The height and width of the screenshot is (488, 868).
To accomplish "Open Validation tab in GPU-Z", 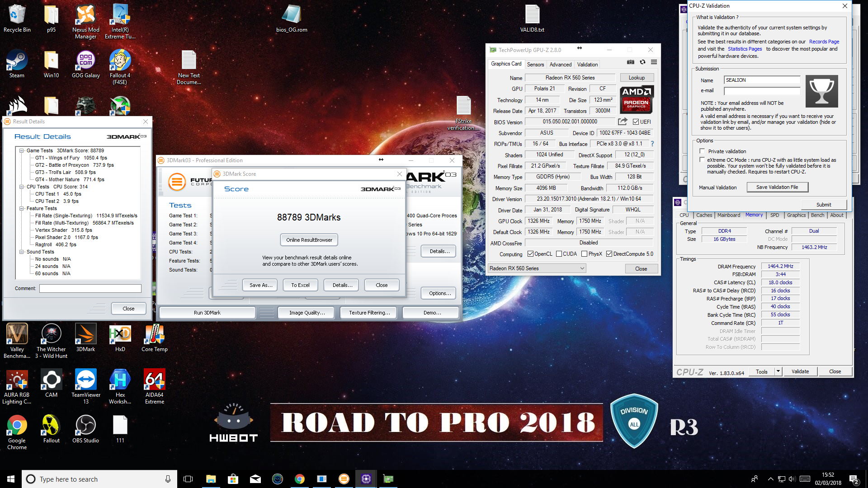I will pos(587,65).
